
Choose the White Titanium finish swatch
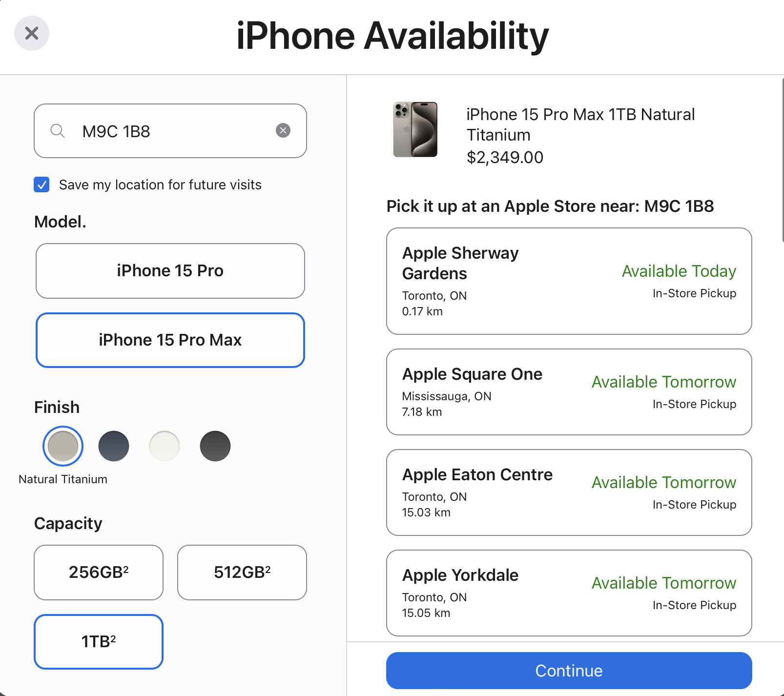click(x=165, y=446)
